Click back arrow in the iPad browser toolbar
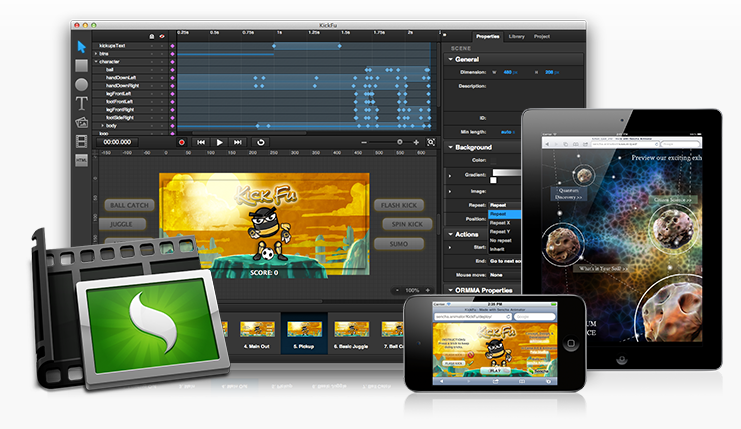The image size is (741, 429). coord(547,144)
